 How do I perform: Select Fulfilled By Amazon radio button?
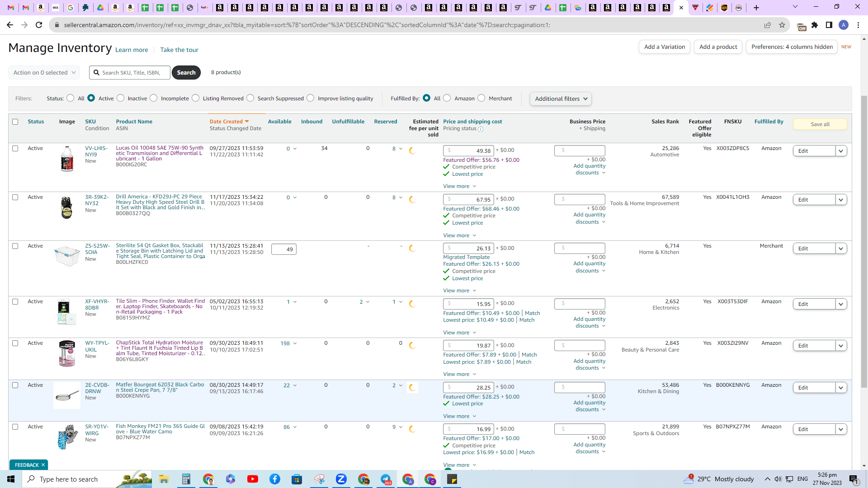pos(447,98)
